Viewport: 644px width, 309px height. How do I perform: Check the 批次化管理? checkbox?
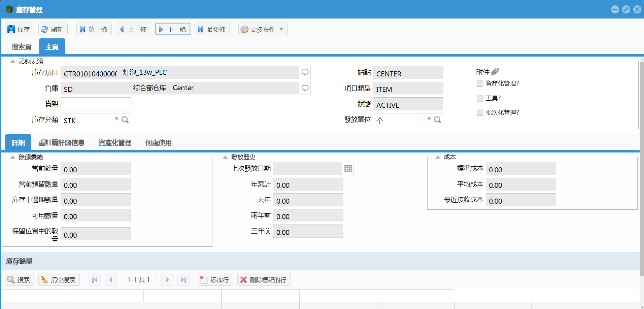click(x=480, y=113)
